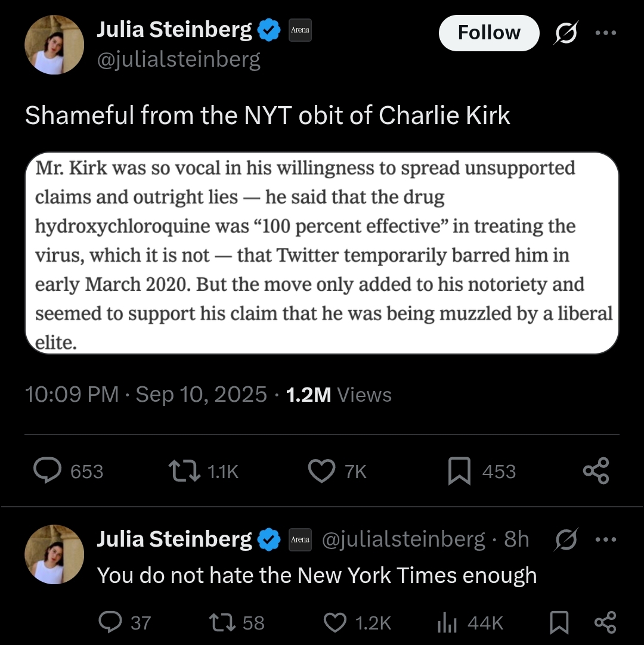Screen dimensions: 644x645
Task: Share the main tweet
Action: [x=596, y=471]
